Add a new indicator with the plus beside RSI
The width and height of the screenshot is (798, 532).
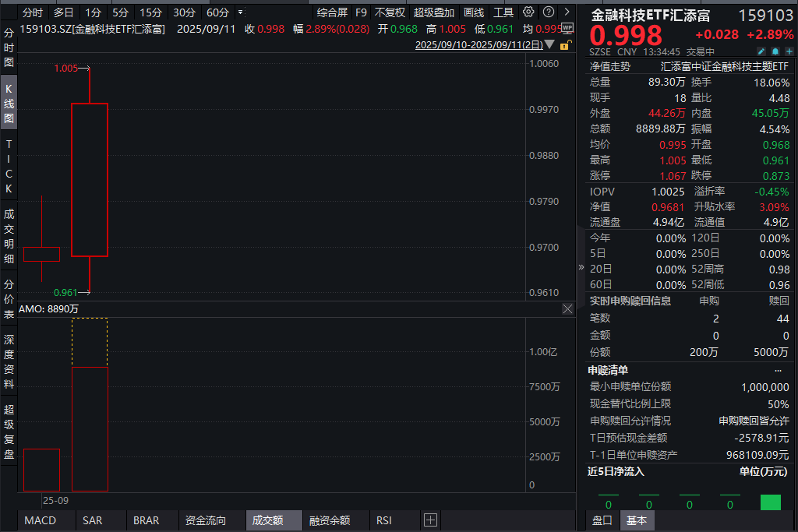430,520
